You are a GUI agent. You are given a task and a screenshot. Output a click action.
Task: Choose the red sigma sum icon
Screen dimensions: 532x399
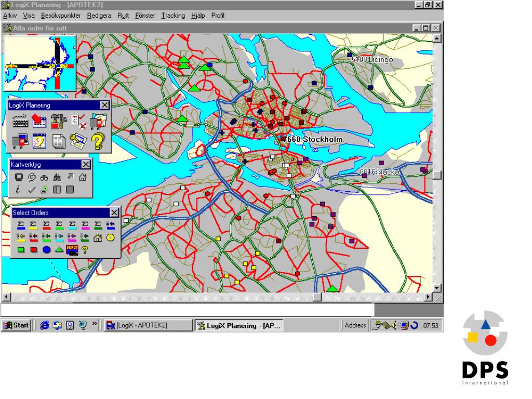[x=46, y=225]
